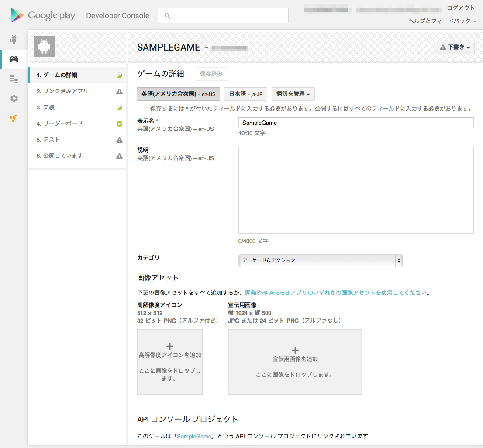This screenshot has width=483, height=448.
Task: Click the warning badge beside リンク済みアプリ
Action: pos(119,91)
